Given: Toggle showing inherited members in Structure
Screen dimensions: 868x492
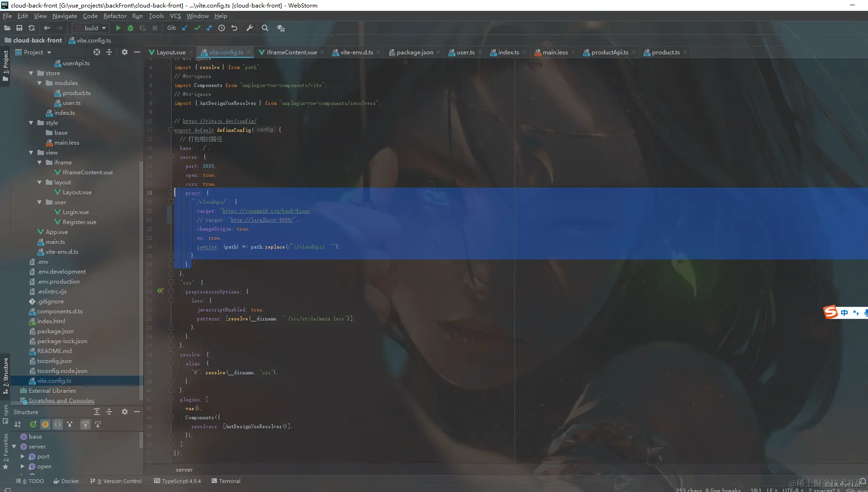Looking at the screenshot, I should pyautogui.click(x=33, y=424).
